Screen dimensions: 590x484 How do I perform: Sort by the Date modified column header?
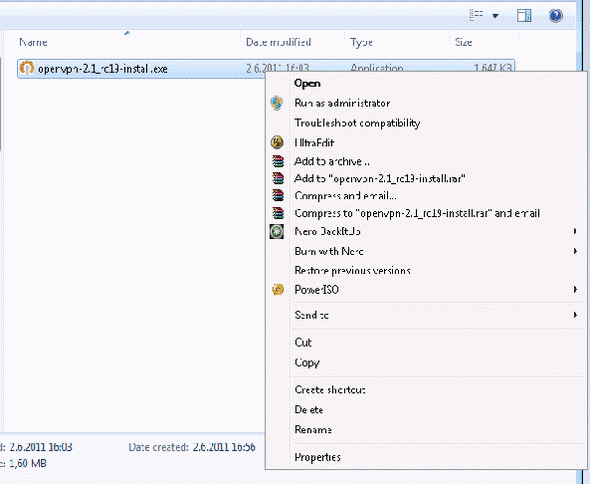pyautogui.click(x=278, y=42)
